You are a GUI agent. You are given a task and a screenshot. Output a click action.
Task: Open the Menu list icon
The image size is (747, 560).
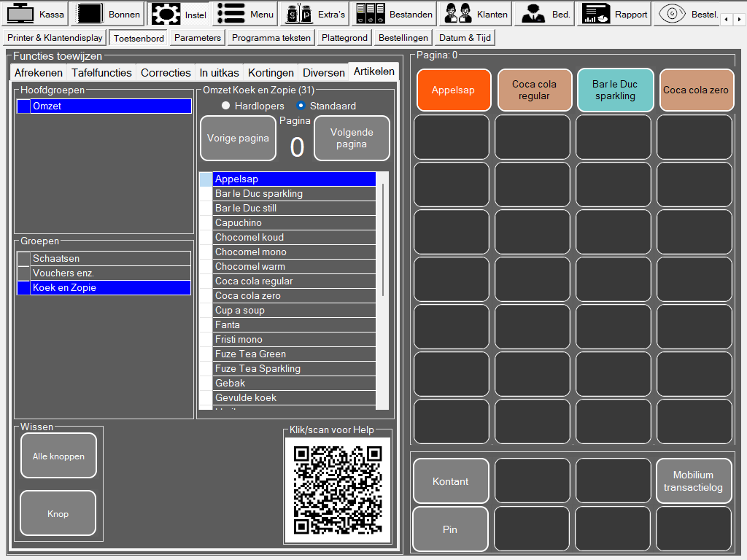pyautogui.click(x=231, y=14)
